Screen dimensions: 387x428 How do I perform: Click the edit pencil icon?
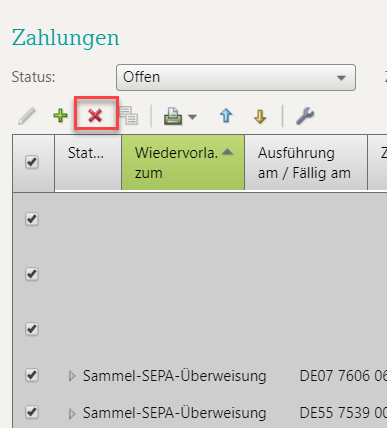click(27, 116)
